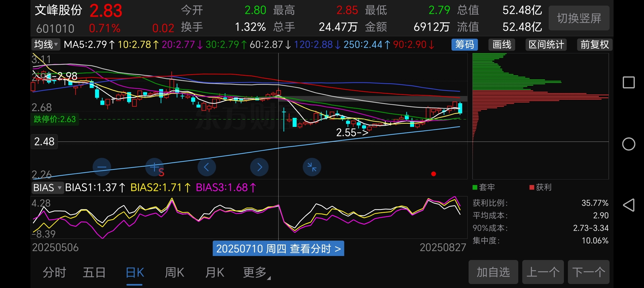The width and height of the screenshot is (644, 288).
Task: Enable the 画线 drawing tool
Action: point(502,45)
